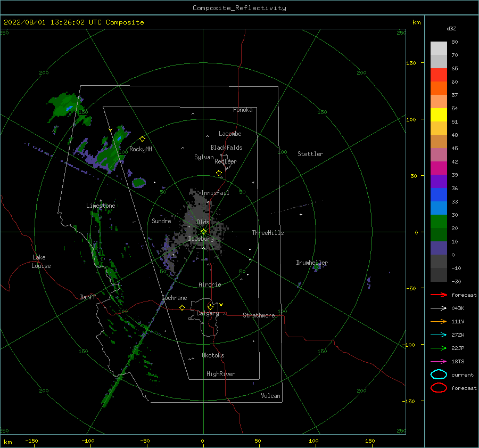The height and width of the screenshot is (448, 479).
Task: Click the magenta 18TS arrow in legend
Action: point(439,362)
